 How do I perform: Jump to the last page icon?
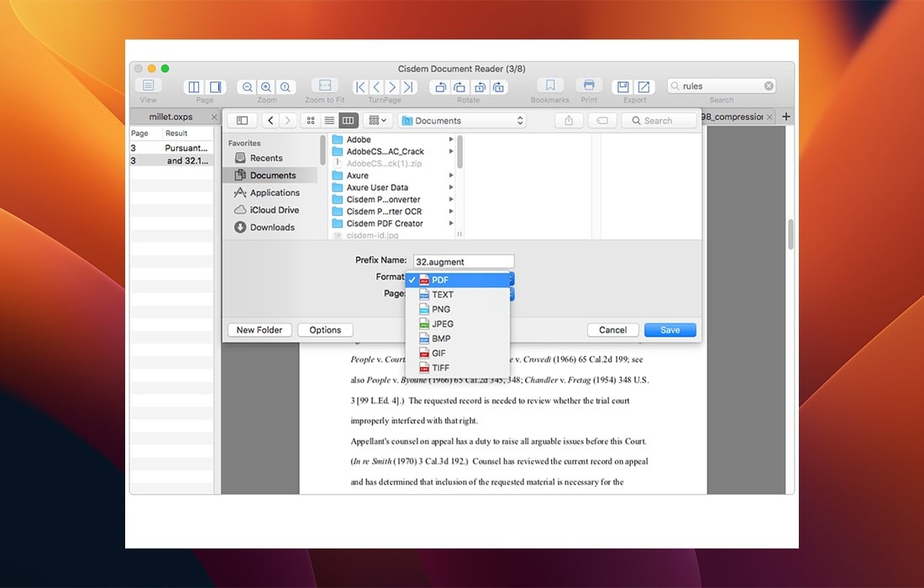[408, 87]
